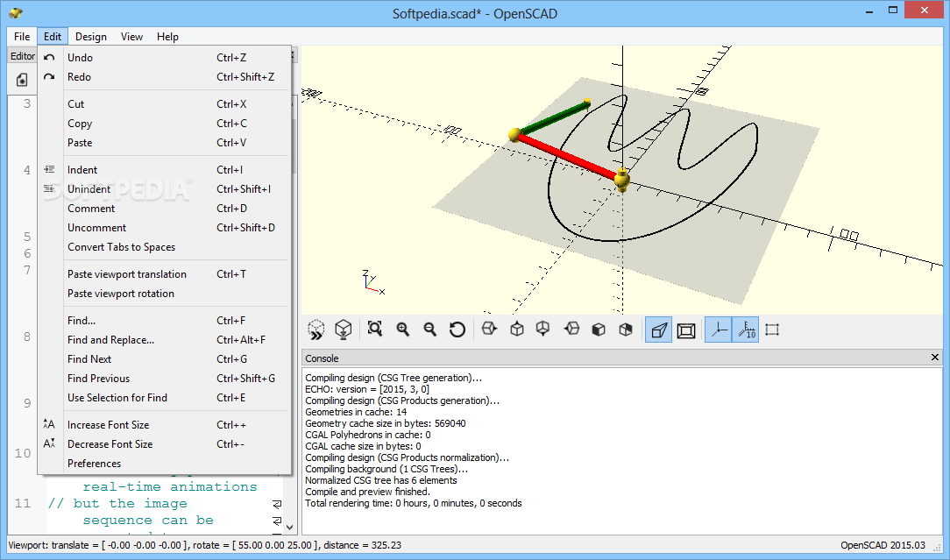Zoom out of the 3D view
Screen dimensions: 950x560
430,330
